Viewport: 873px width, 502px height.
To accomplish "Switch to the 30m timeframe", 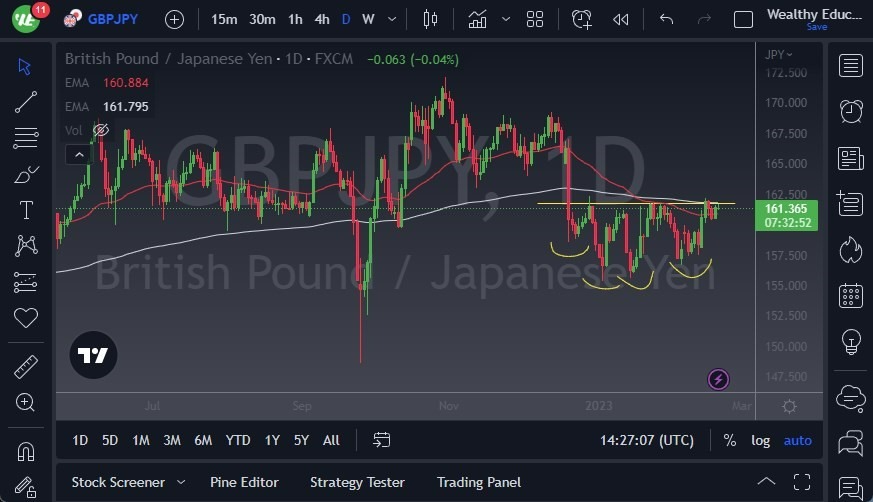I will 262,19.
